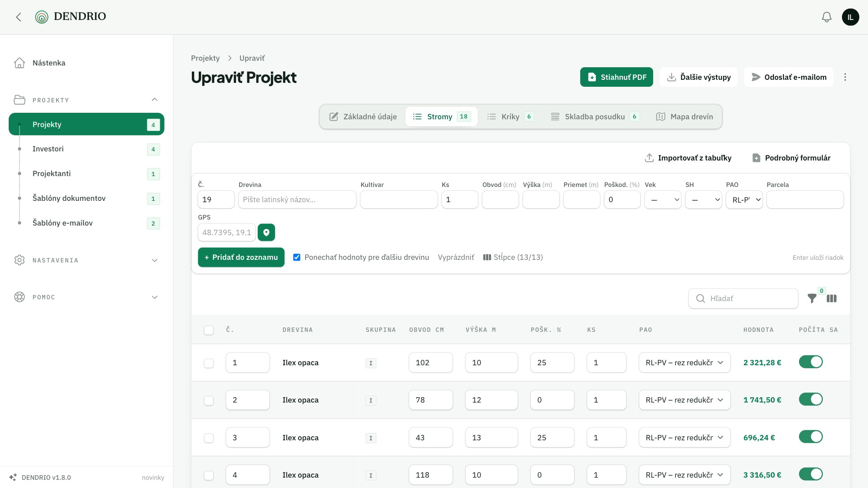Open the table filter funnel icon
Image resolution: width=868 pixels, height=488 pixels.
(812, 298)
